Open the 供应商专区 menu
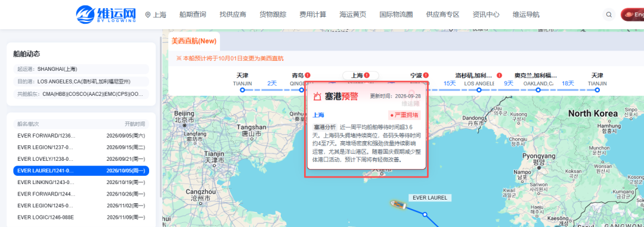Screen dimensions: 644x227 442,15
